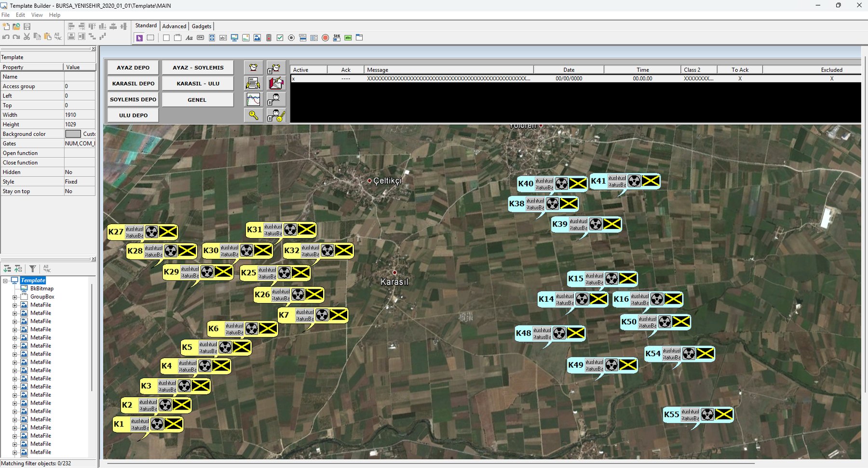Click the AYAZ - SOYLEMIS button
Viewport: 868px width, 468px height.
[198, 67]
